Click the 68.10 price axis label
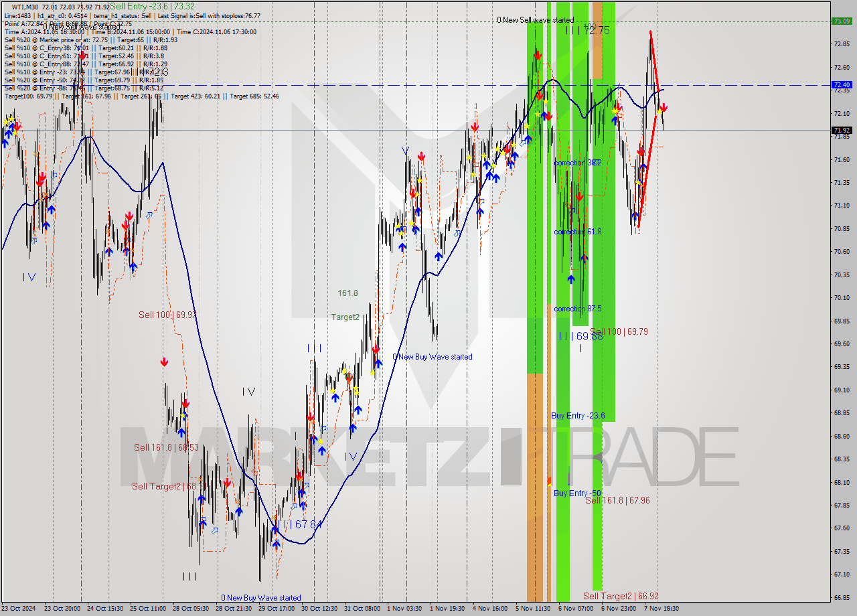This screenshot has height=616, width=857. (842, 482)
